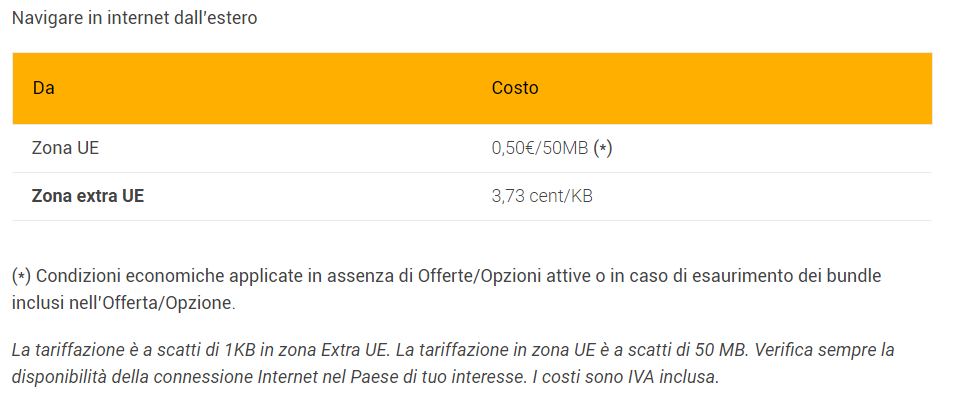Click '1KB in zona Extra UE' text
The height and width of the screenshot is (401, 956).
pyautogui.click(x=305, y=350)
